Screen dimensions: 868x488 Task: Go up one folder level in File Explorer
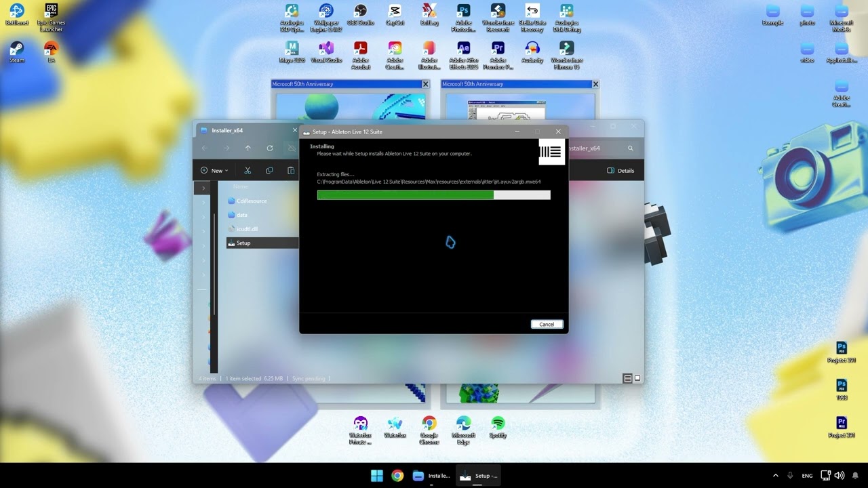pos(248,148)
